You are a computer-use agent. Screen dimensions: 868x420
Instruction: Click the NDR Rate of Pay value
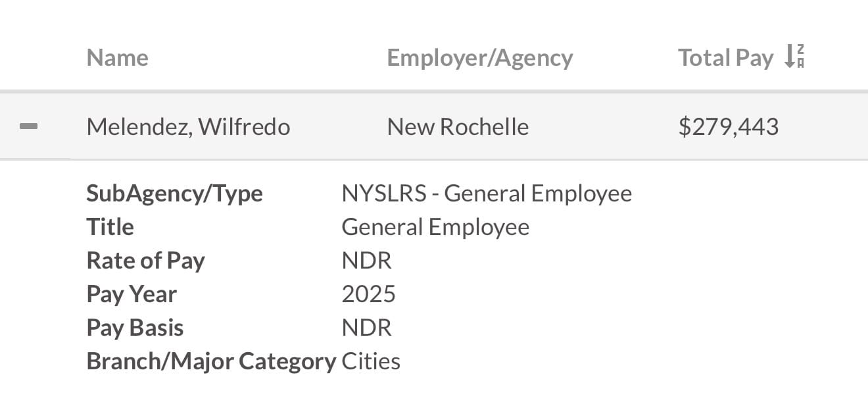pyautogui.click(x=366, y=261)
